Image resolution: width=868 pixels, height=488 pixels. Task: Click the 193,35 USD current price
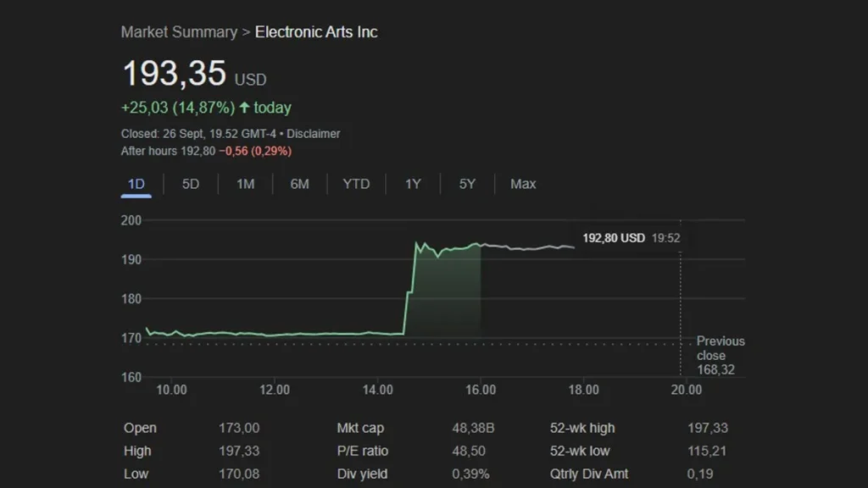(174, 74)
